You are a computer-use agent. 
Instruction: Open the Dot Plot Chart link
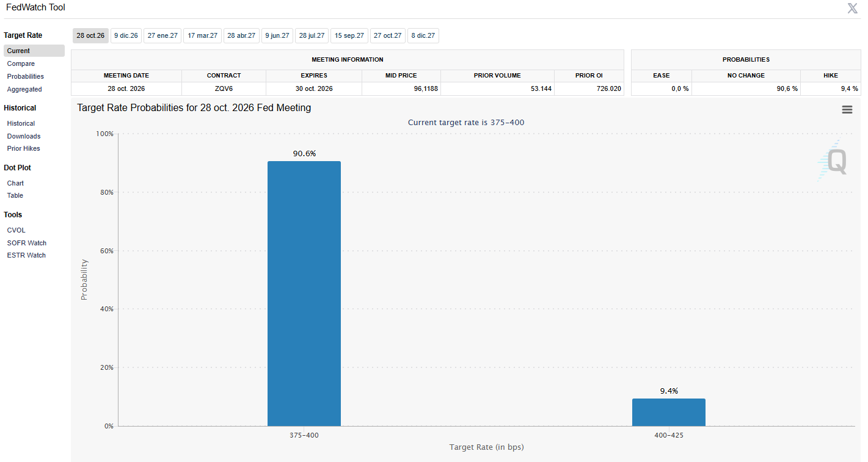pyautogui.click(x=15, y=183)
